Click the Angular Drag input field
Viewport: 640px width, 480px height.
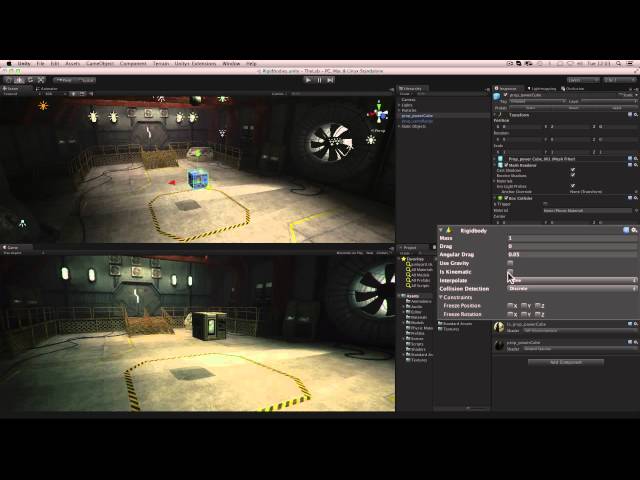pyautogui.click(x=572, y=254)
